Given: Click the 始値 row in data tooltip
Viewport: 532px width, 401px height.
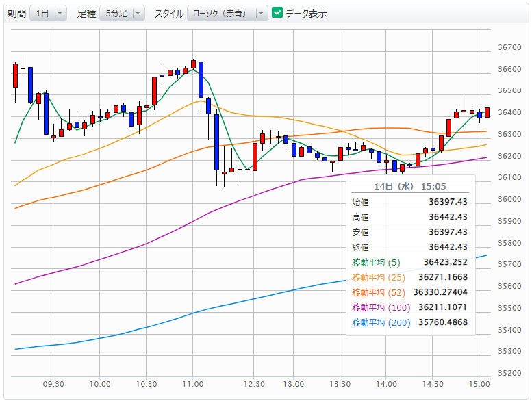Looking at the screenshot, I should (409, 202).
